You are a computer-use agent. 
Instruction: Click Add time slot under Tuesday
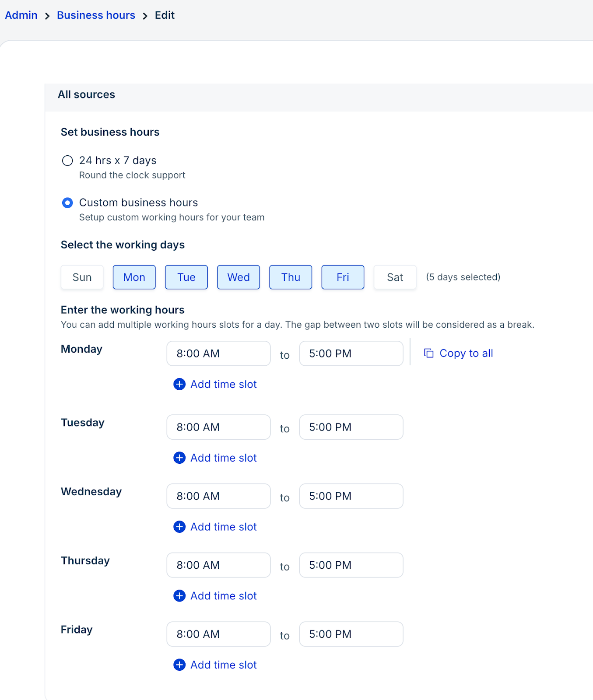point(223,458)
